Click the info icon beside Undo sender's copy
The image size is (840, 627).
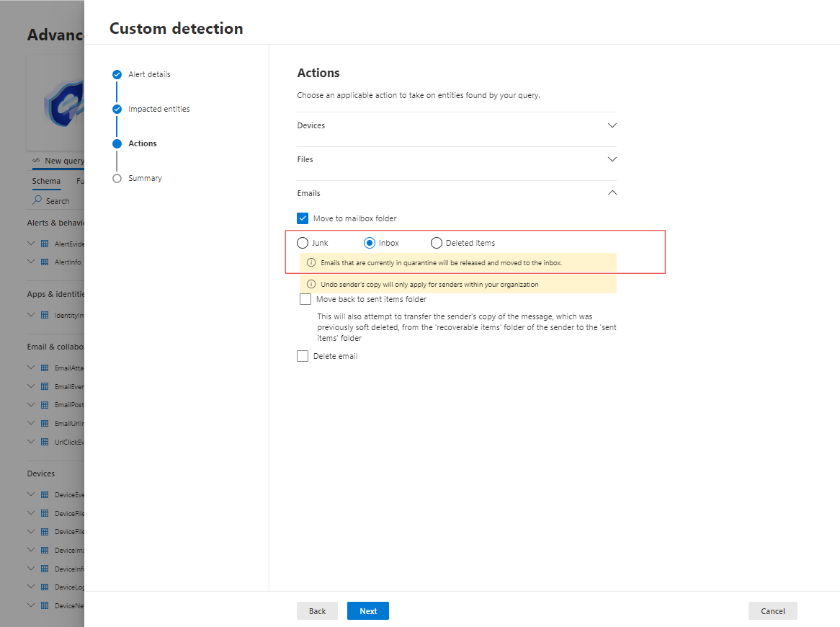tap(311, 284)
